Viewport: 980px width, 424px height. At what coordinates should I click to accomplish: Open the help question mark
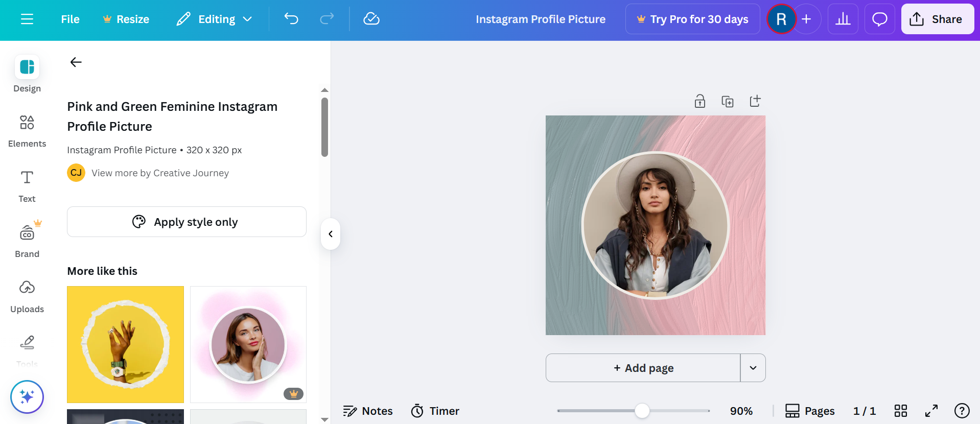pos(962,411)
